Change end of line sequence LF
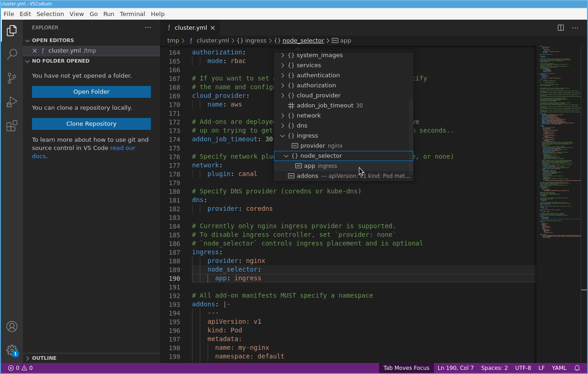Screen dimensions: 588x374 [541, 368]
